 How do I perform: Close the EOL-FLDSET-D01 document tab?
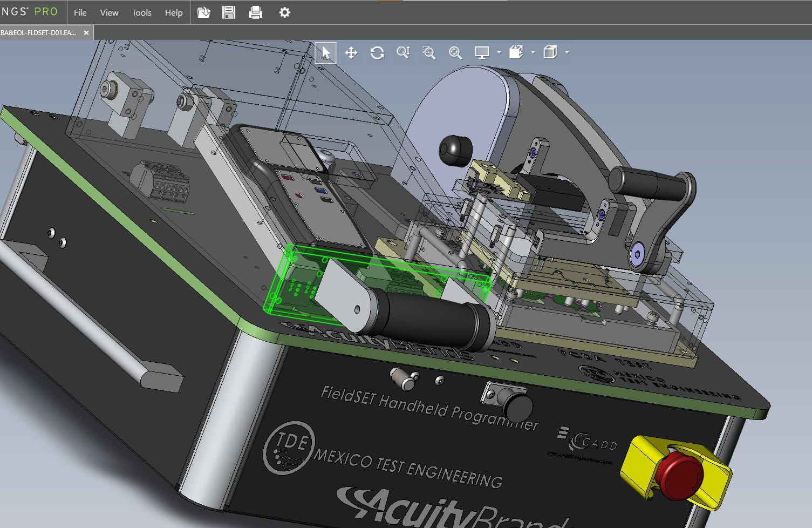click(x=86, y=33)
